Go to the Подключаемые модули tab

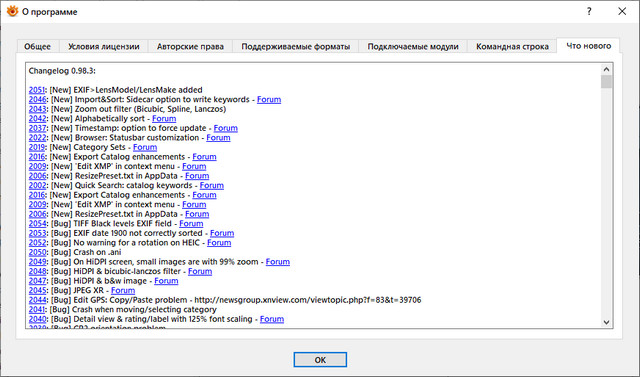[x=413, y=47]
